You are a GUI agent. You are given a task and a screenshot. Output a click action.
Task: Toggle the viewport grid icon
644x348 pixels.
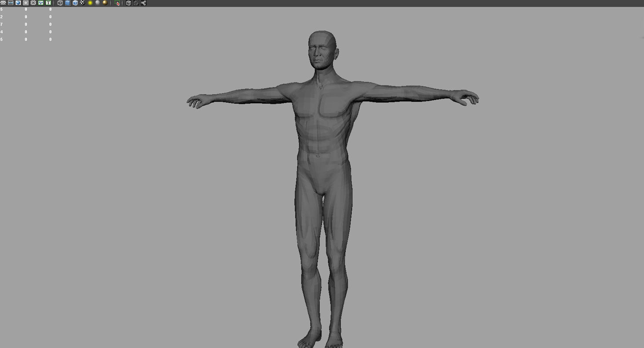tap(3, 3)
